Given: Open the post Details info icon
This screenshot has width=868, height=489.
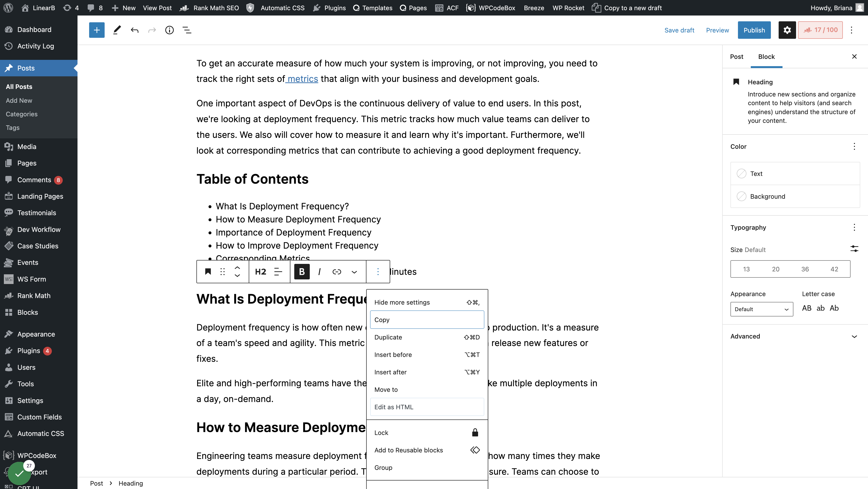Looking at the screenshot, I should [170, 30].
